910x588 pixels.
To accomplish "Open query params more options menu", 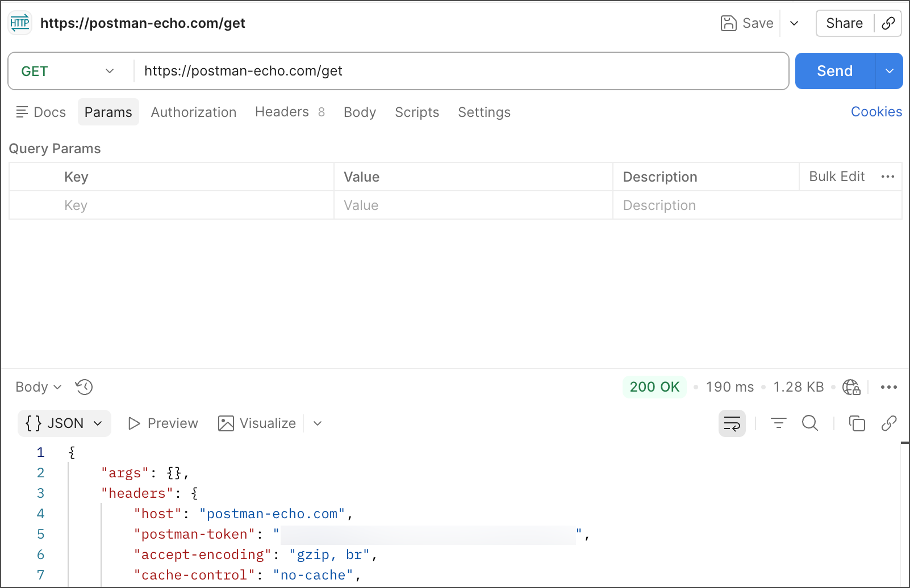I will point(887,177).
